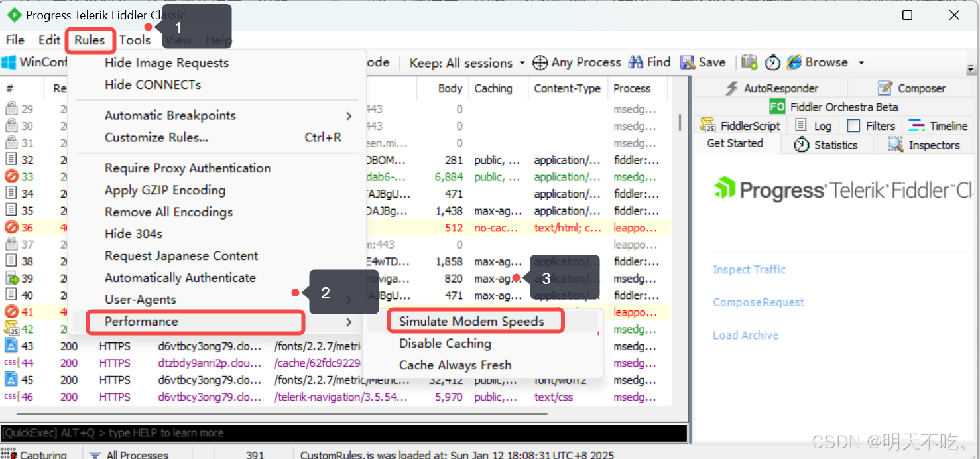Open FiddlerScript via its JS scroll icon
Screen dimensions: 980x459
[707, 125]
